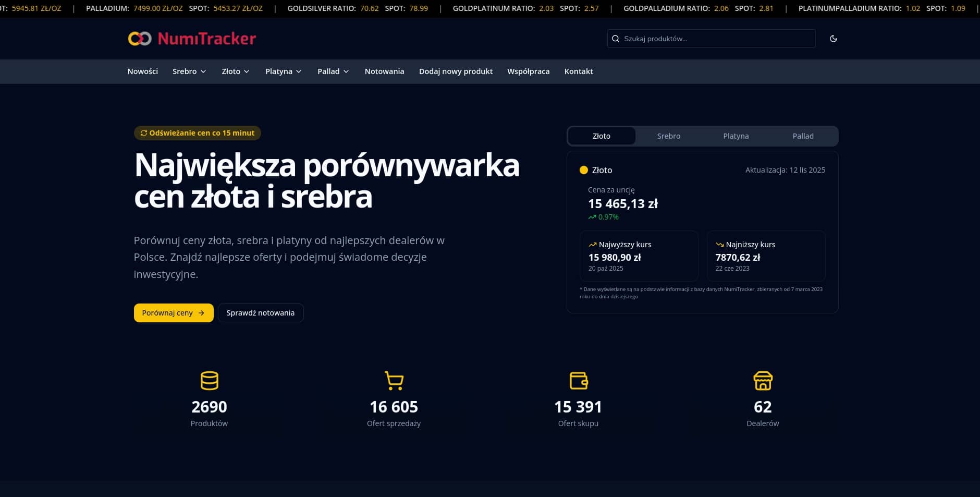
Task: Open the Pallad navigation dropdown
Action: click(x=333, y=71)
